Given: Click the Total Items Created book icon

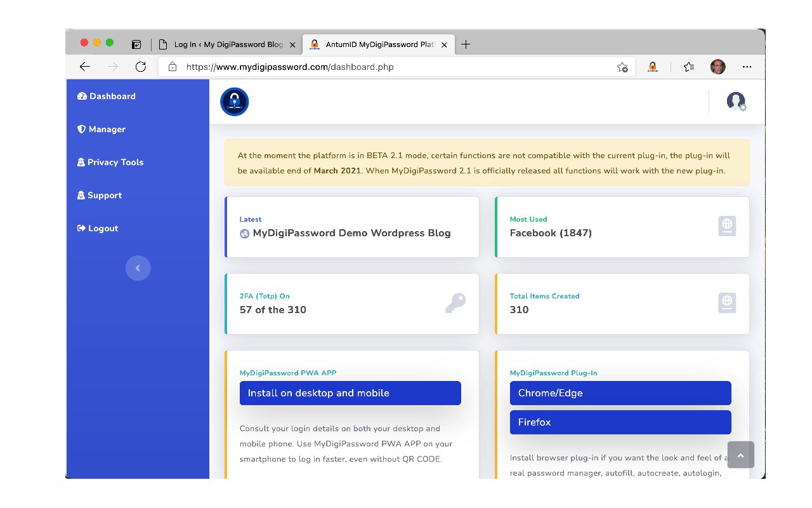Looking at the screenshot, I should click(727, 303).
